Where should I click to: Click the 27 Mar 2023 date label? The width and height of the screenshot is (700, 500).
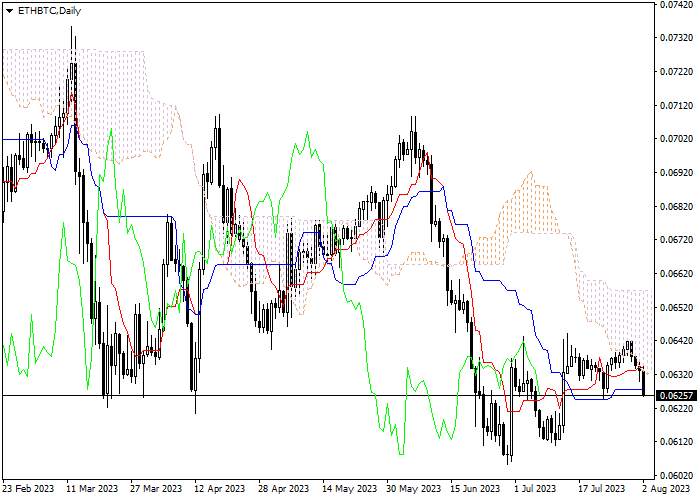(156, 489)
